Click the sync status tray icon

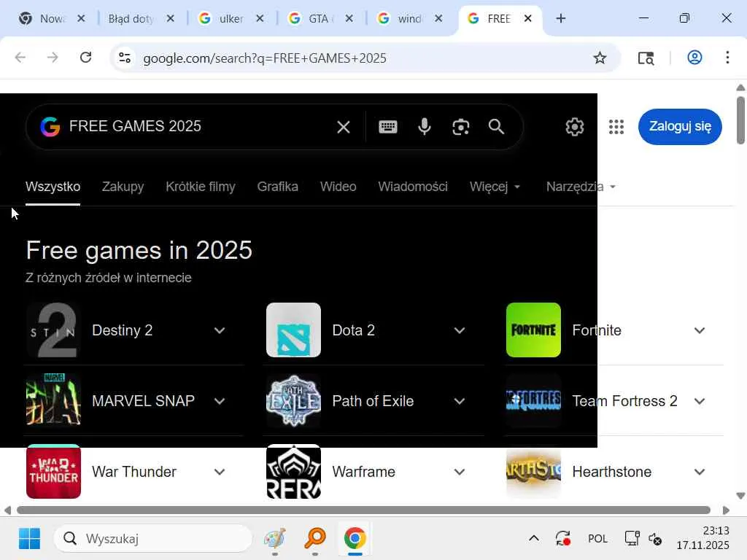click(x=562, y=539)
